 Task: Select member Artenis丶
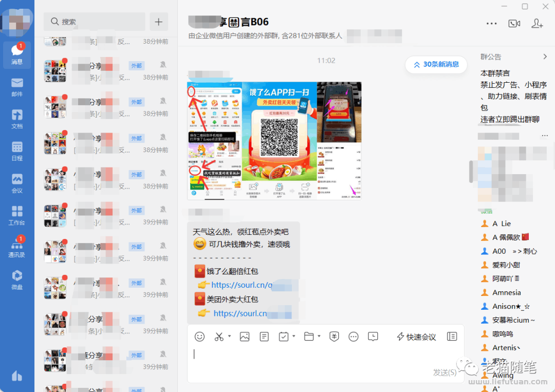coord(501,348)
